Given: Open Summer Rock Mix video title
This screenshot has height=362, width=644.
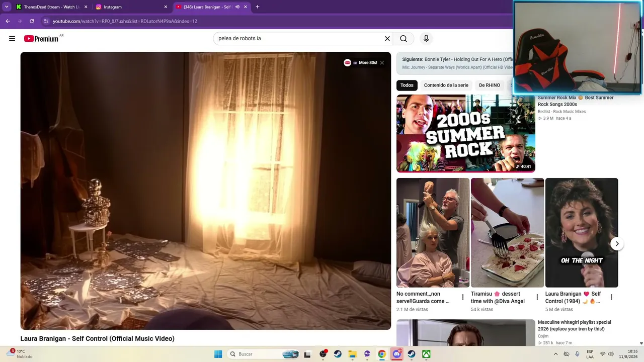Looking at the screenshot, I should coord(576,101).
